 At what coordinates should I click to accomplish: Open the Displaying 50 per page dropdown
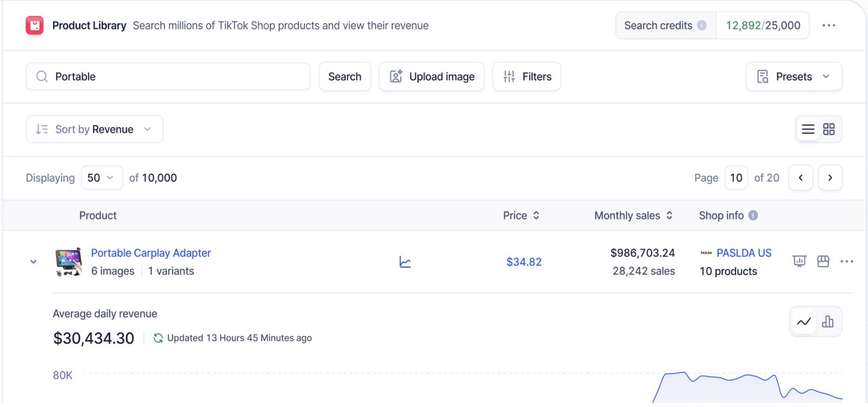[102, 178]
